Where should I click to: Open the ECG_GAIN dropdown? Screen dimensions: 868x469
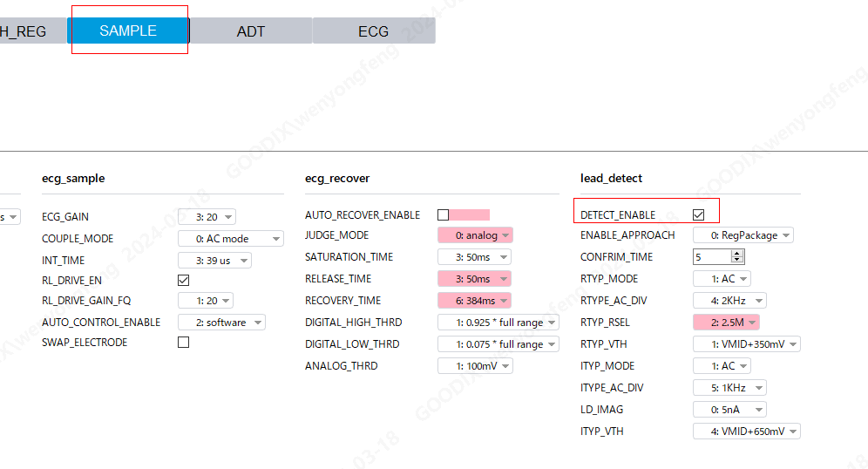207,217
